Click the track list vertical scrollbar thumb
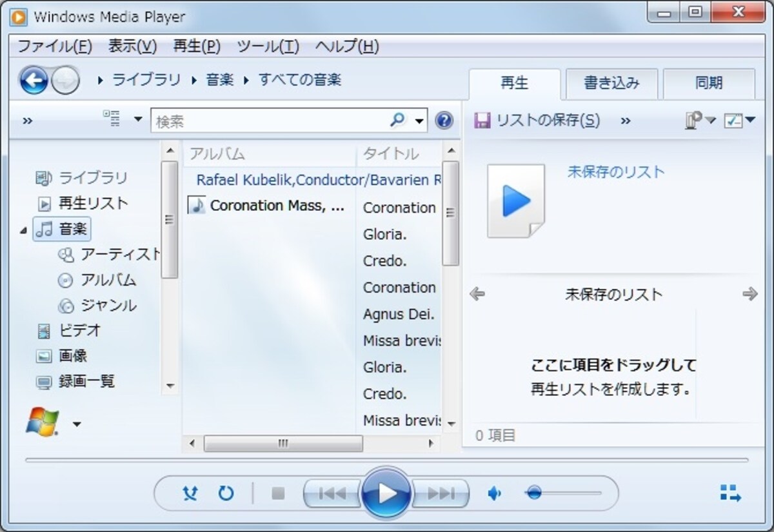The image size is (774, 532). [450, 213]
